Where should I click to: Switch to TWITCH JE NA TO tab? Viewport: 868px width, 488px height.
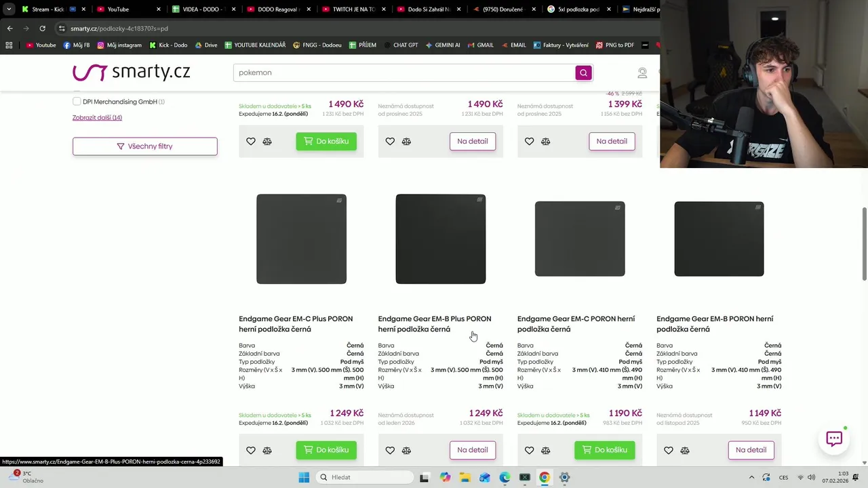pos(353,9)
